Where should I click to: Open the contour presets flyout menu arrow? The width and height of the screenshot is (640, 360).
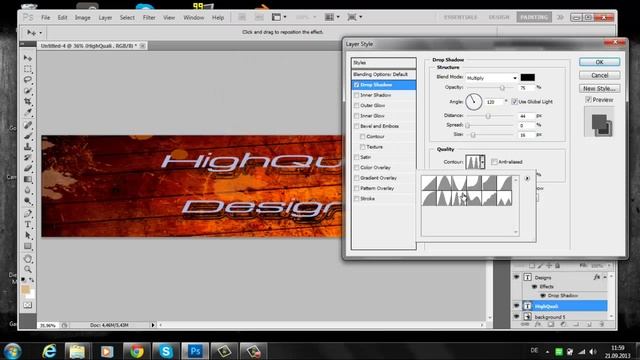click(527, 179)
